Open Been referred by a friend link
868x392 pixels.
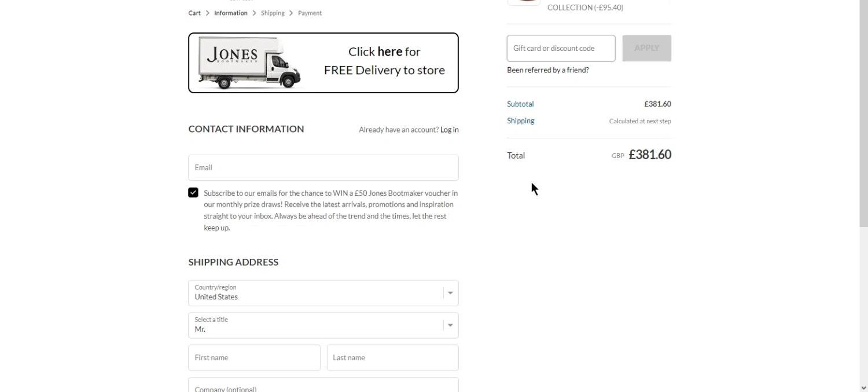[x=548, y=70]
